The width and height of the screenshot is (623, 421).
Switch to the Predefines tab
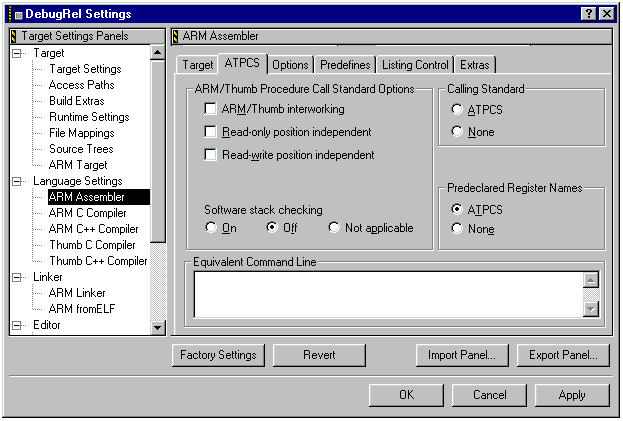pos(345,65)
